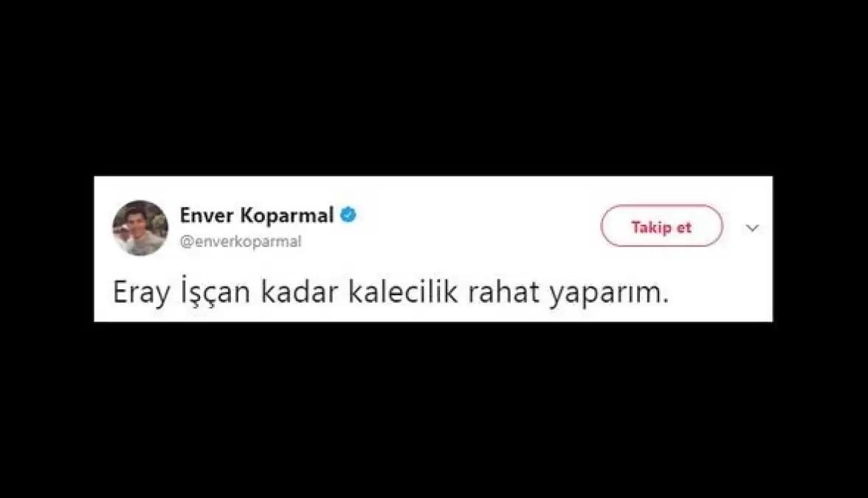Open the @enverkoparmal handle link
Viewport: 868px width, 498px height.
point(241,242)
